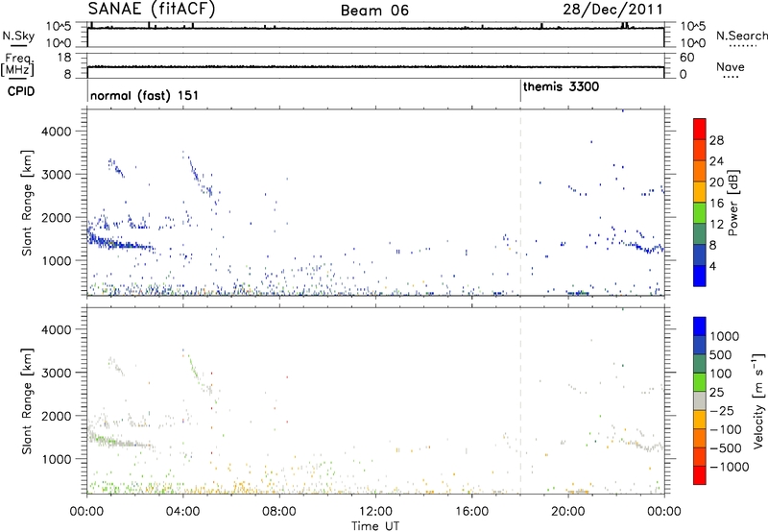This screenshot has height=532, width=768.
Task: Click Slant Range [km] label of velocity panel
Action: (x=27, y=400)
